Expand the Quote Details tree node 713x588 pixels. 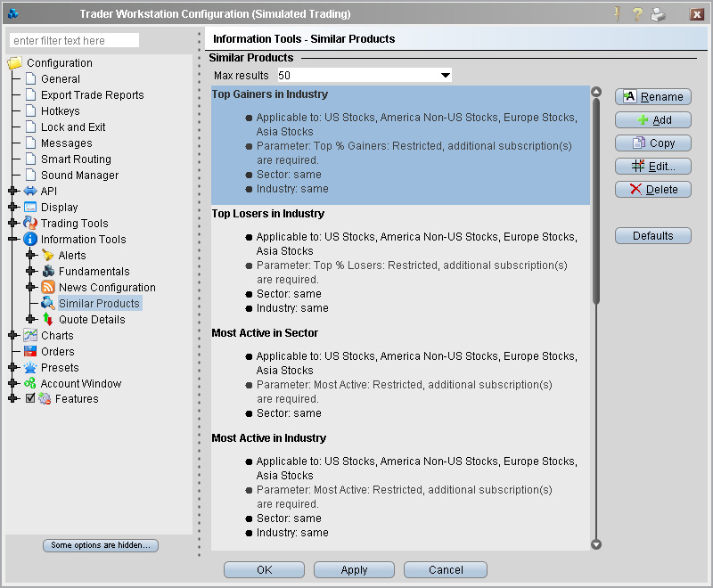click(30, 319)
